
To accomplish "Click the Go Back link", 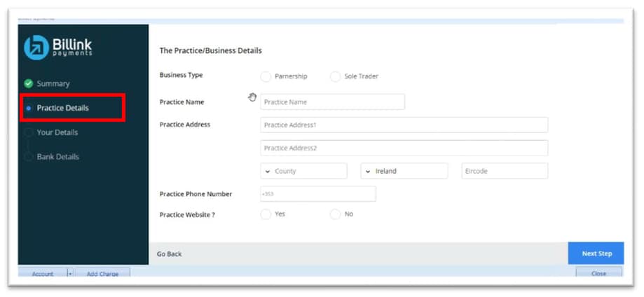I will [x=170, y=254].
